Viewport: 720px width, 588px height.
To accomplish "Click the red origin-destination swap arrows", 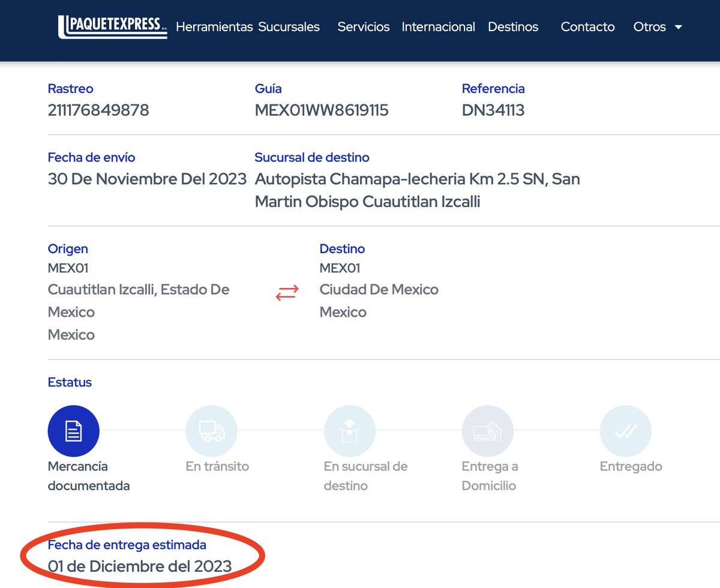I will click(287, 293).
